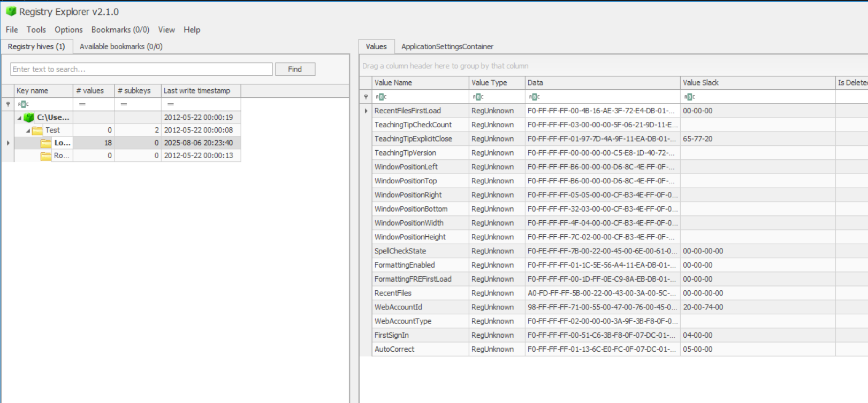
Task: Select the TeachingTipVersion value
Action: pyautogui.click(x=405, y=153)
